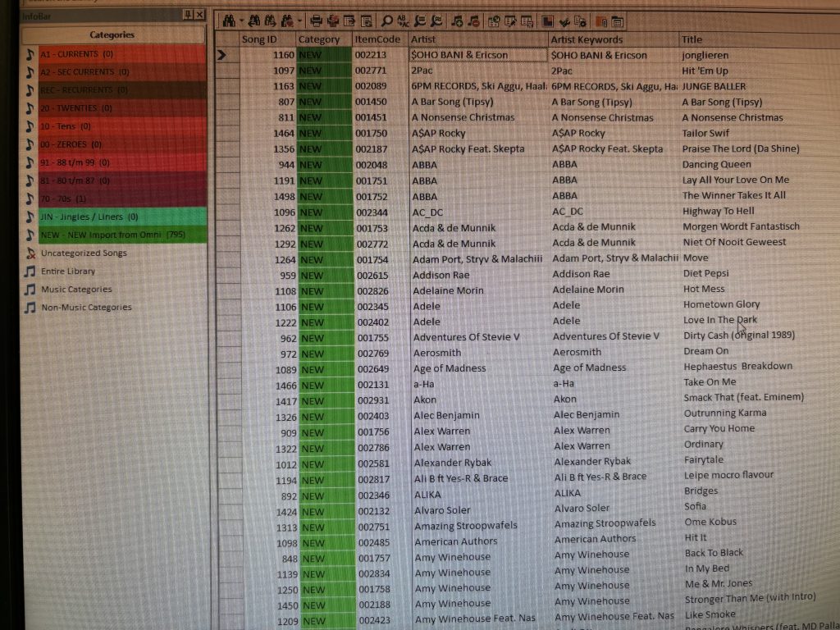
Task: Open Entire Library view
Action: [68, 271]
